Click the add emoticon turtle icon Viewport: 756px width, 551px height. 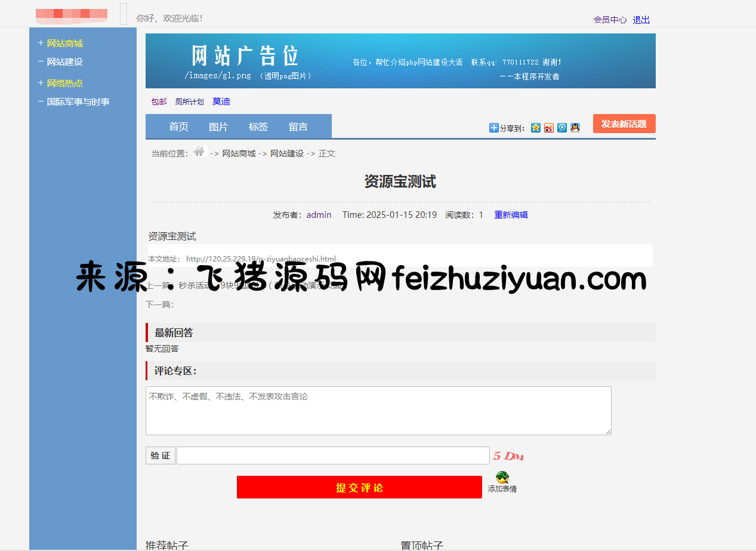[x=502, y=478]
